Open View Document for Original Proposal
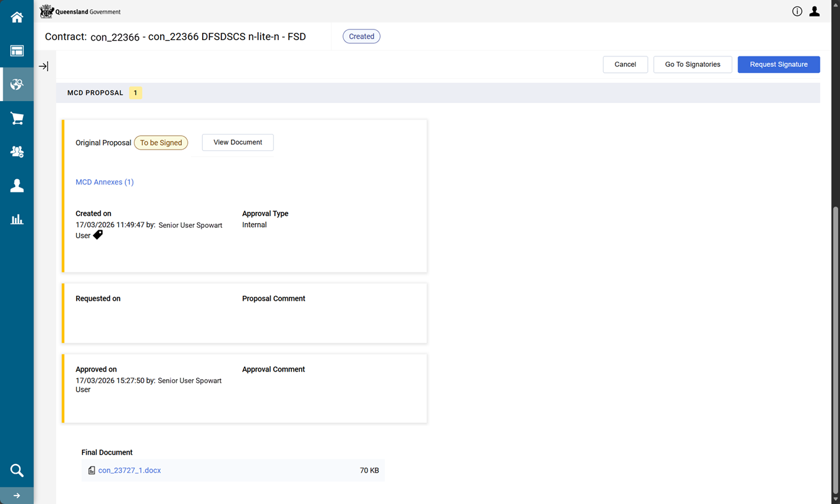Image resolution: width=840 pixels, height=504 pixels. (x=238, y=142)
